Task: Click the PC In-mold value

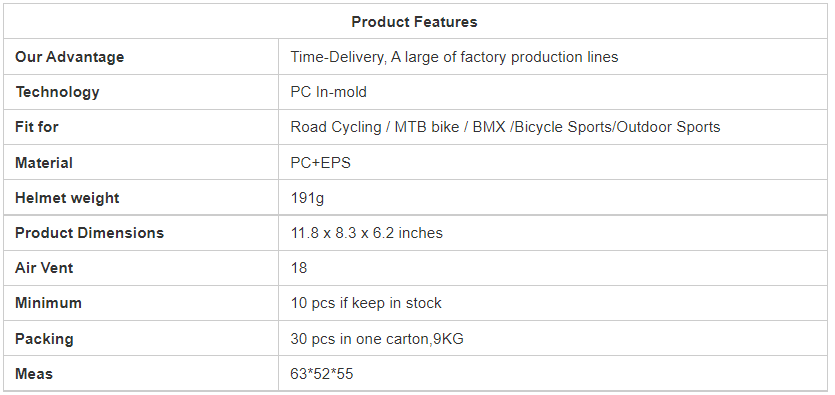Action: tap(329, 92)
